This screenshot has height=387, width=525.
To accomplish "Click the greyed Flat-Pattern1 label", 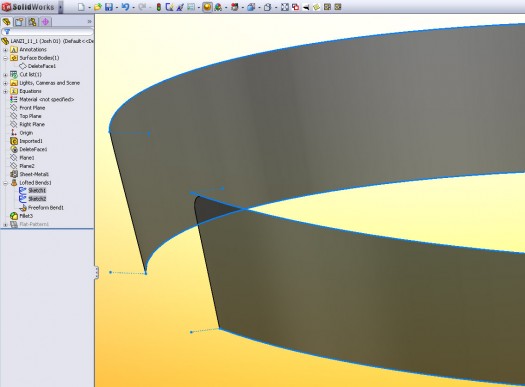I will (34, 224).
